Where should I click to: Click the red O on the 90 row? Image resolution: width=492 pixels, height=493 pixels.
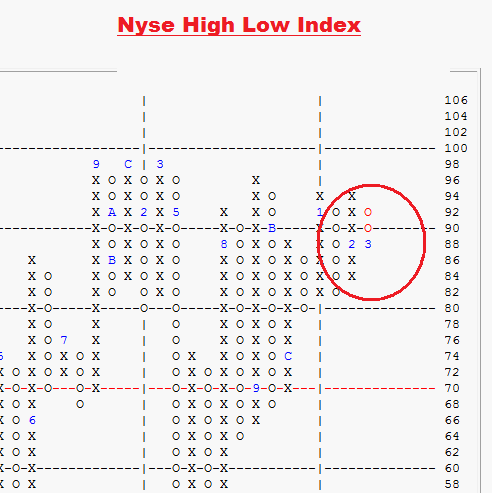pyautogui.click(x=368, y=228)
